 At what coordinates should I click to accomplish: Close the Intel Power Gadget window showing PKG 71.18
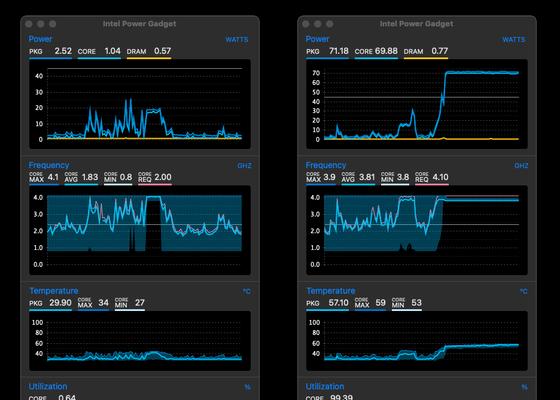306,24
